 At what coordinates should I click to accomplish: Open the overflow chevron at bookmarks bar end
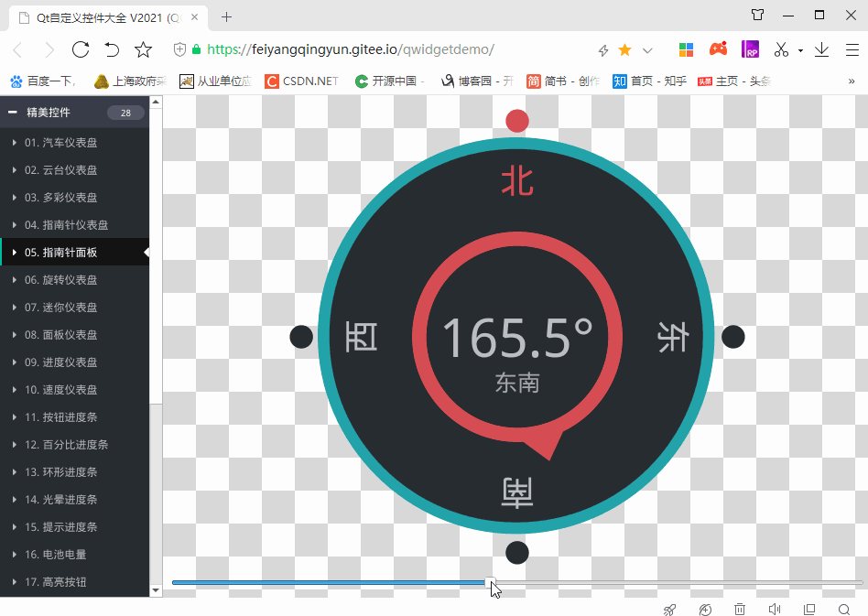pos(852,81)
